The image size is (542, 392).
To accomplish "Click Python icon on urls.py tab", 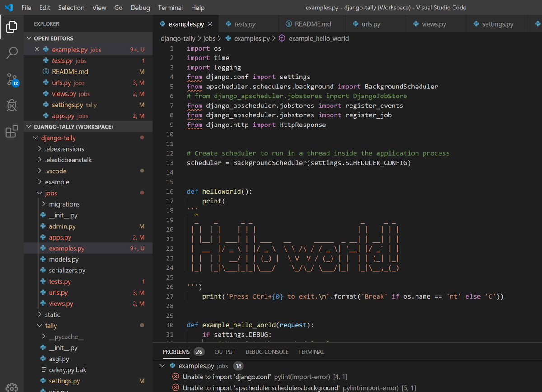I will [x=355, y=24].
